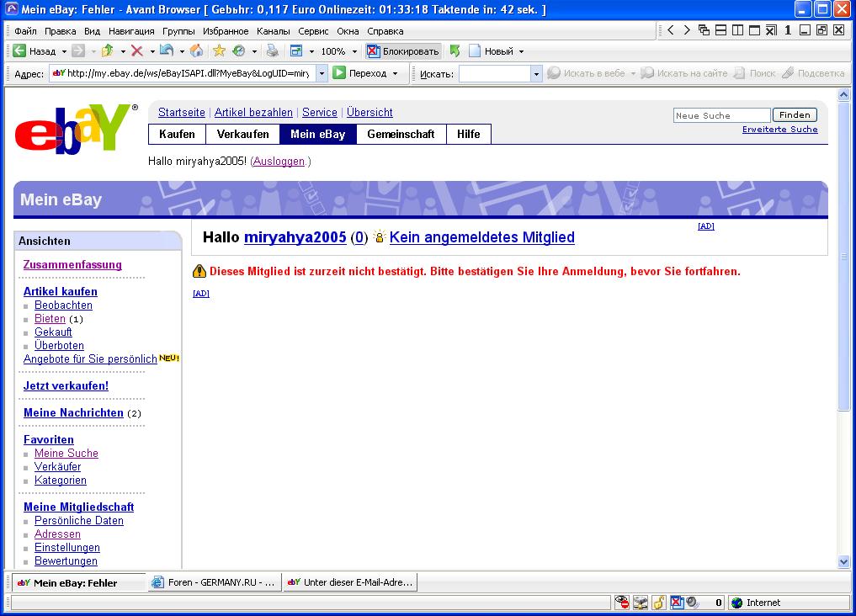Viewport: 856px width, 616px height.
Task: Toggle the Блокировать popup blocker button
Action: pos(403,50)
